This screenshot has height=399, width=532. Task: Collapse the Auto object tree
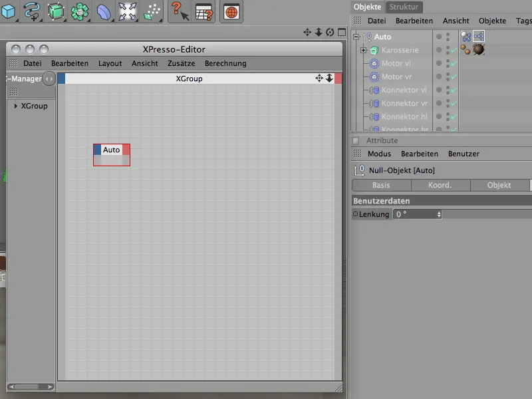pos(356,37)
